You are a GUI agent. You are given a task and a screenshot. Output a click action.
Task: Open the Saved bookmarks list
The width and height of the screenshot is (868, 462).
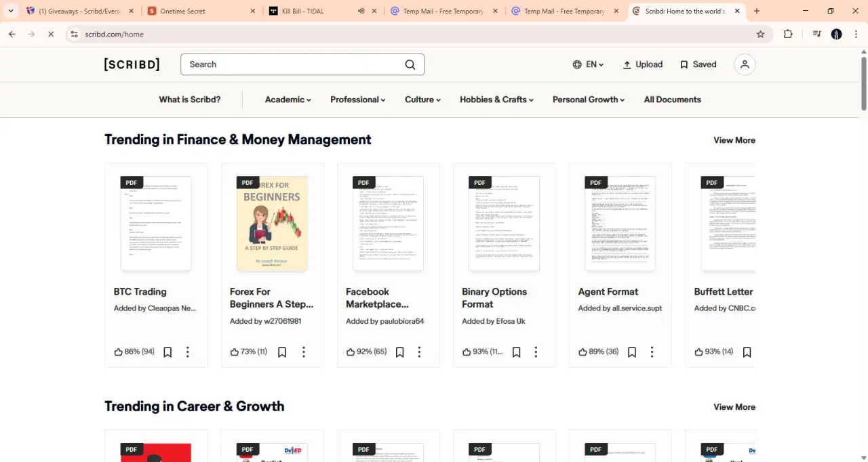(x=698, y=64)
